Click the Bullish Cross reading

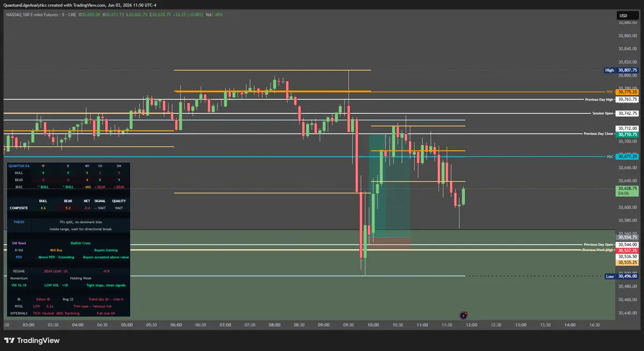(80, 243)
